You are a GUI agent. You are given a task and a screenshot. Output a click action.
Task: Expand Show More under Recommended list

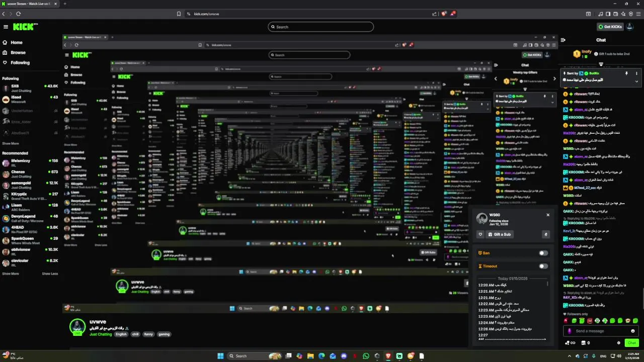click(x=11, y=274)
